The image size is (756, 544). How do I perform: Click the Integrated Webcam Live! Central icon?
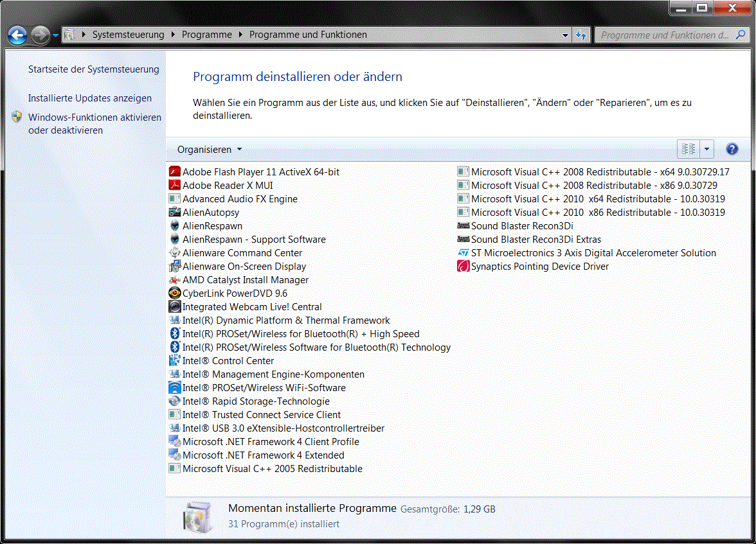pyautogui.click(x=175, y=306)
